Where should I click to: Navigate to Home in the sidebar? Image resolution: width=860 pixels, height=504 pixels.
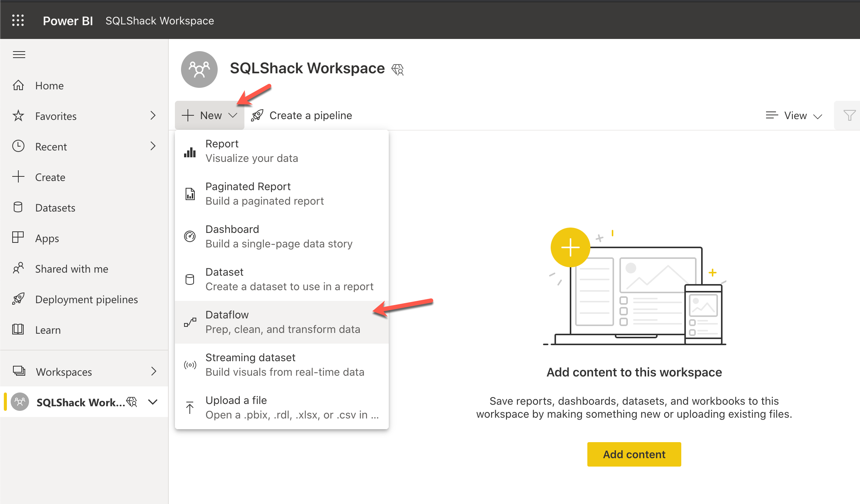(49, 85)
